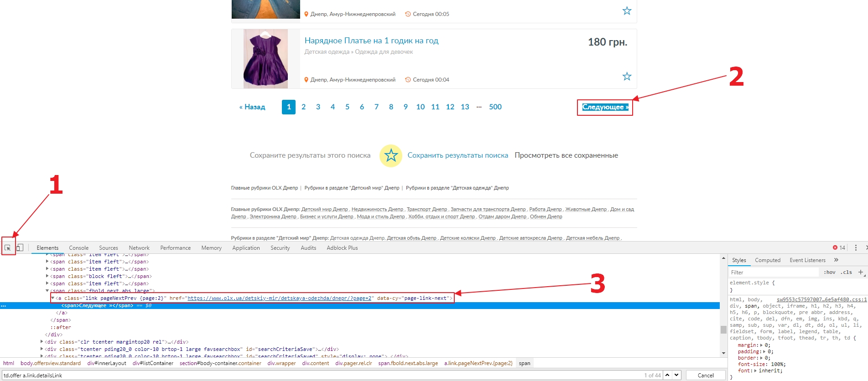Collapse the a.link pageNextPrev node

pos(53,298)
